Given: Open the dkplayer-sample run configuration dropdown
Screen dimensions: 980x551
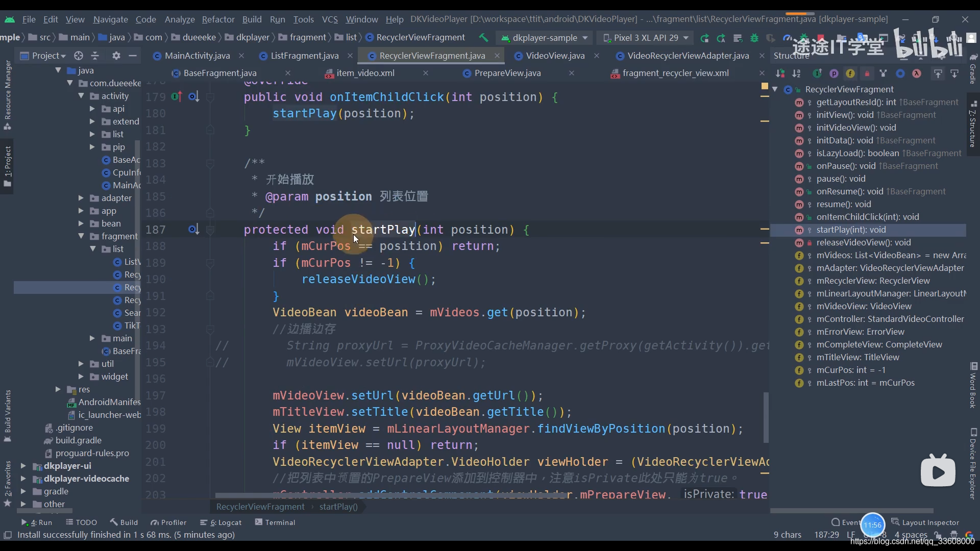Looking at the screenshot, I should pyautogui.click(x=545, y=38).
